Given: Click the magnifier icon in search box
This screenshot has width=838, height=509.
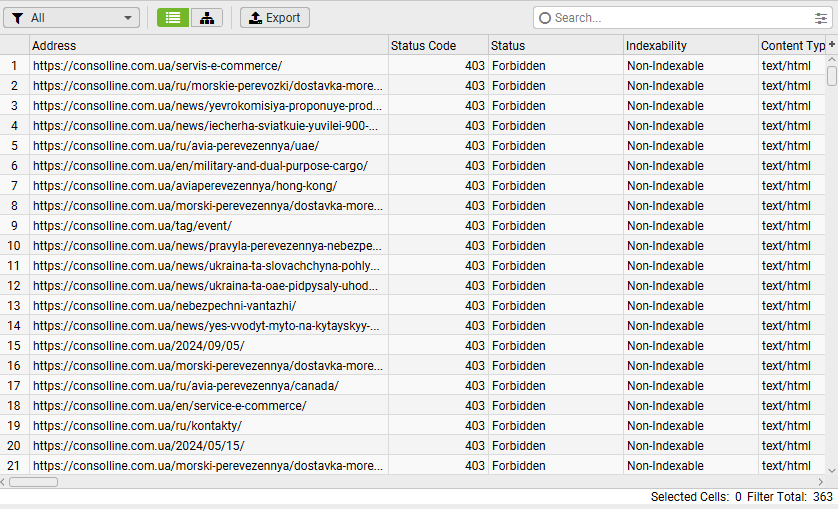Looking at the screenshot, I should pyautogui.click(x=545, y=18).
